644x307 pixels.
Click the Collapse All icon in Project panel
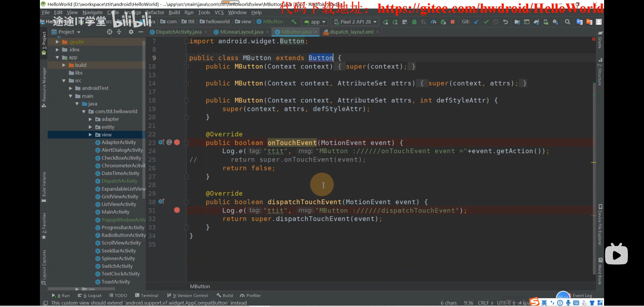click(x=119, y=32)
